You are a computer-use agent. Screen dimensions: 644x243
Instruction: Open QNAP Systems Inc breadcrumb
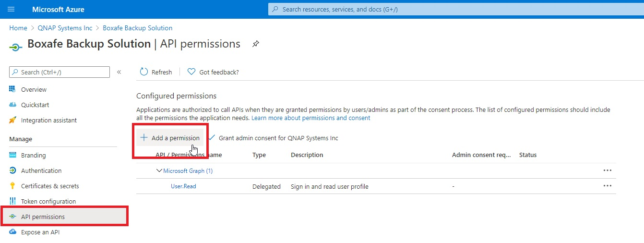point(65,28)
